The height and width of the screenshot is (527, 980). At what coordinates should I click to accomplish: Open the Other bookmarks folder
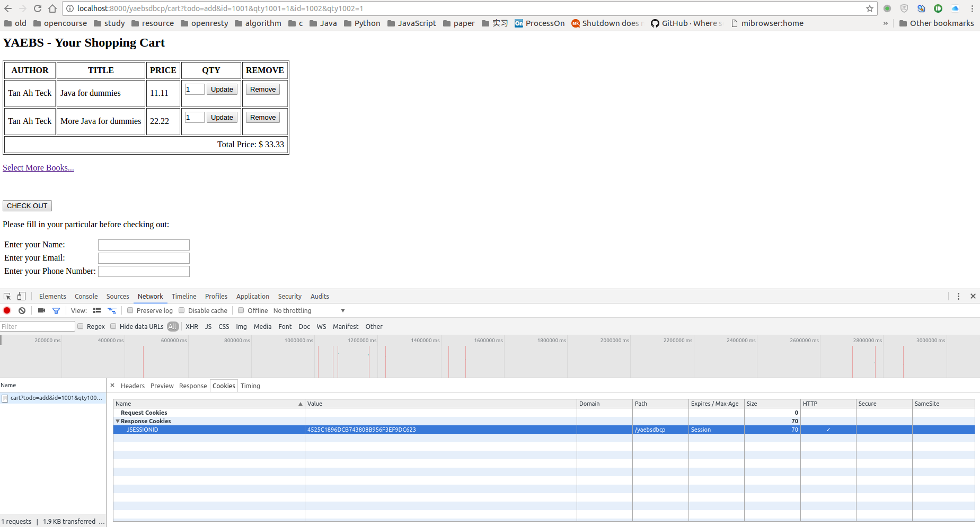pos(937,23)
